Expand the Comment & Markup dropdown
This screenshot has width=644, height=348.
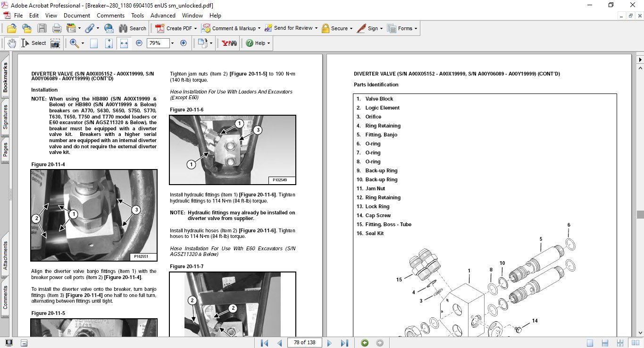[x=259, y=28]
